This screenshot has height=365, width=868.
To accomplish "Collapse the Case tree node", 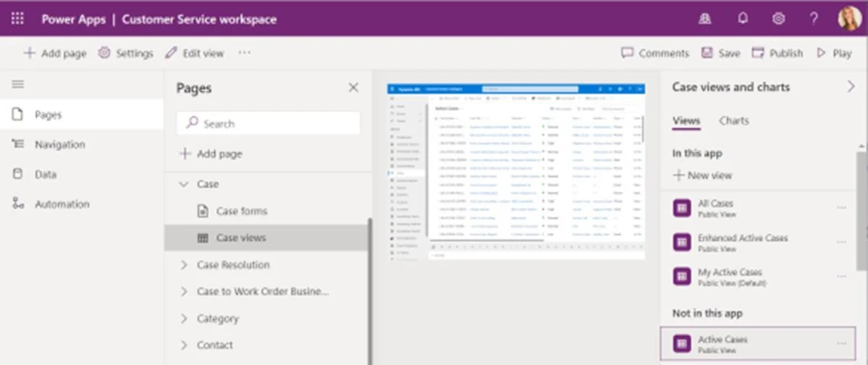I will 184,184.
